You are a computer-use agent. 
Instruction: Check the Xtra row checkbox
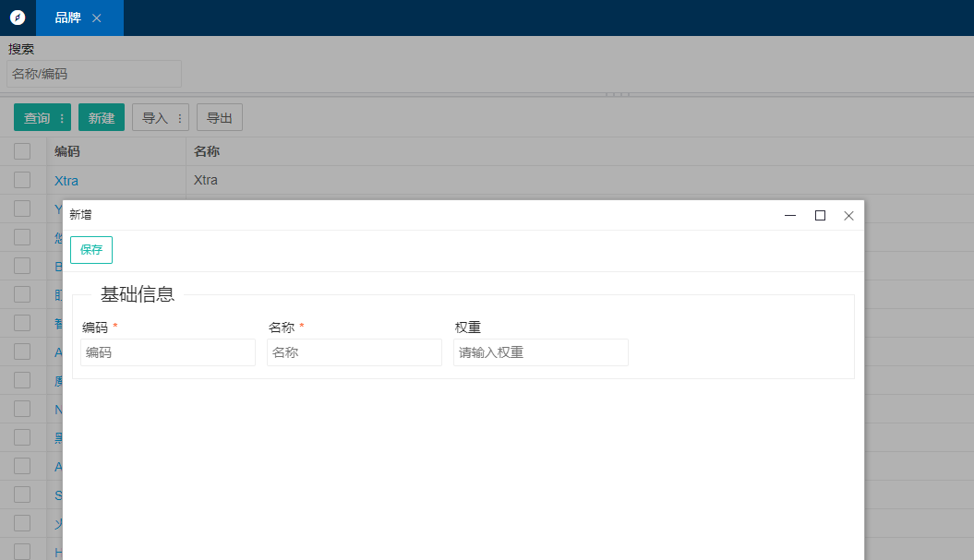pyautogui.click(x=22, y=180)
